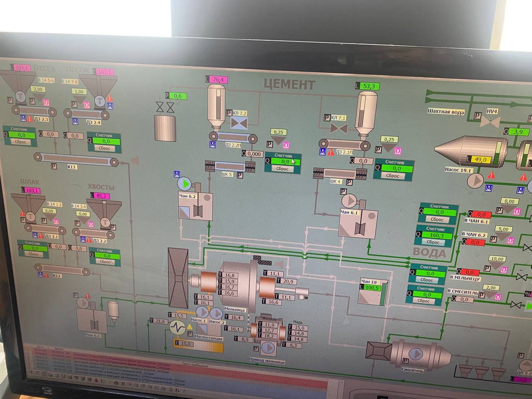
Task: Click the Текст сообщения alarm column header
Action: [x=195, y=365]
